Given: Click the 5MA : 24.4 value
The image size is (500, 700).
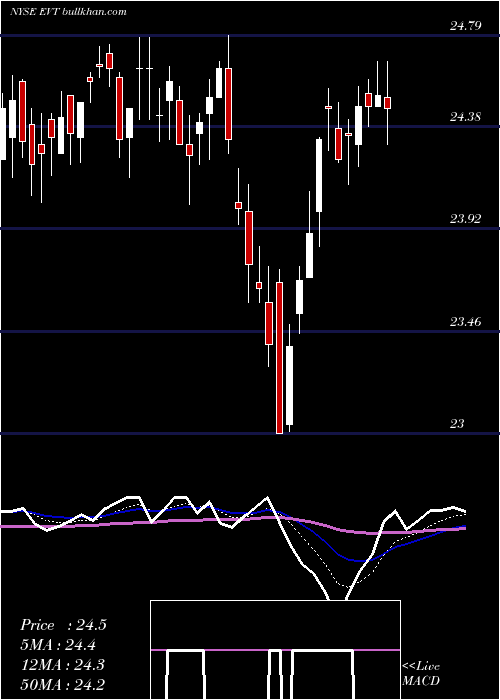Looking at the screenshot, I should 58,645.
